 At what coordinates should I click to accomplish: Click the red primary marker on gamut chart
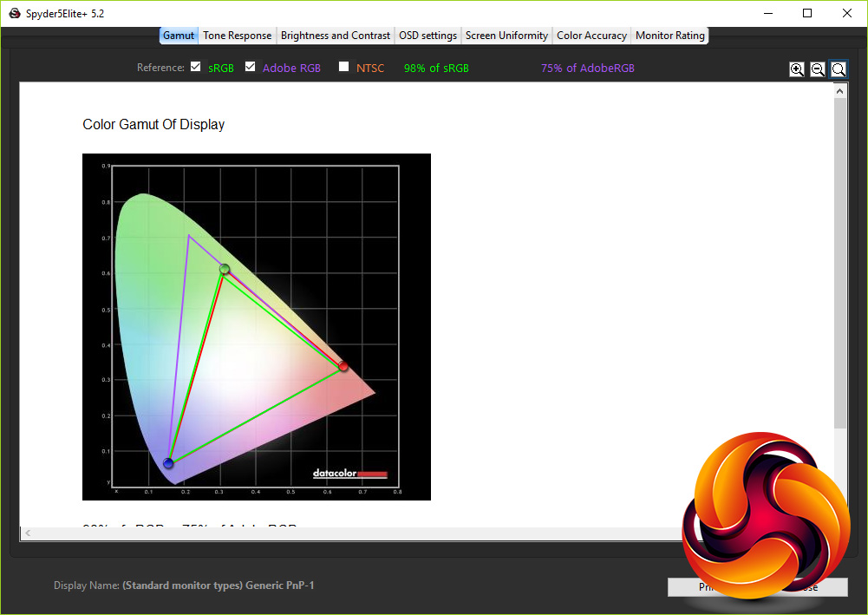coord(343,366)
